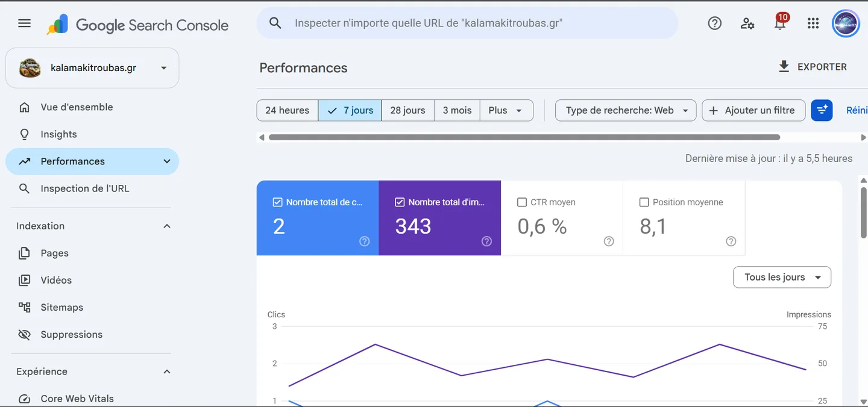Screen dimensions: 868x407
Task: Open help for total impressions card
Action: click(487, 241)
